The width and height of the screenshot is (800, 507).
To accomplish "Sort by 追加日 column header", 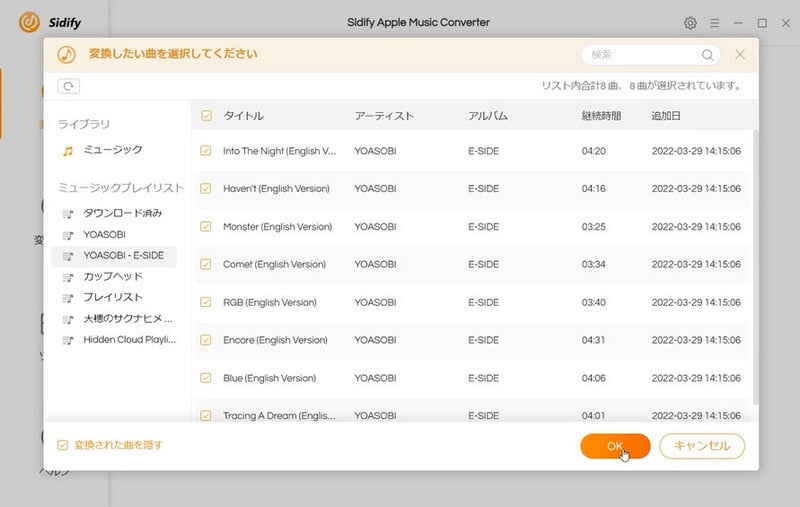I will tap(665, 116).
